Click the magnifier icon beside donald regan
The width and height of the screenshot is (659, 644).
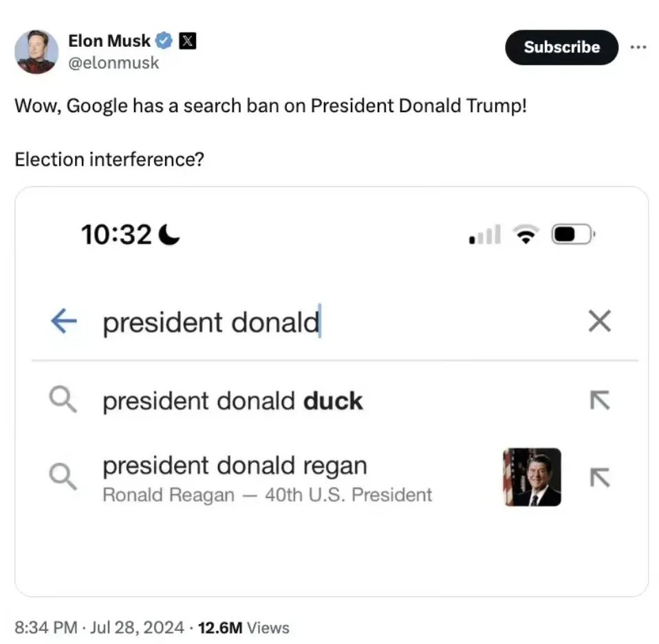tap(63, 476)
